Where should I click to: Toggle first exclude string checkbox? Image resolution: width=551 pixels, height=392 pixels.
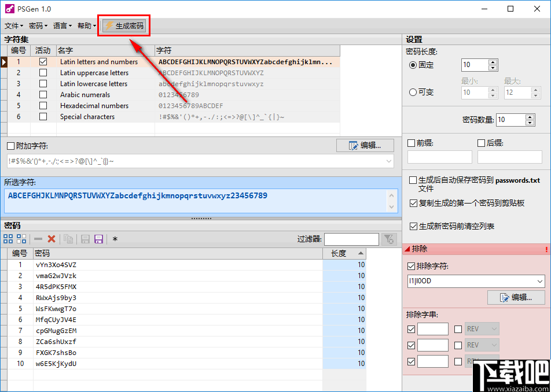pyautogui.click(x=411, y=329)
